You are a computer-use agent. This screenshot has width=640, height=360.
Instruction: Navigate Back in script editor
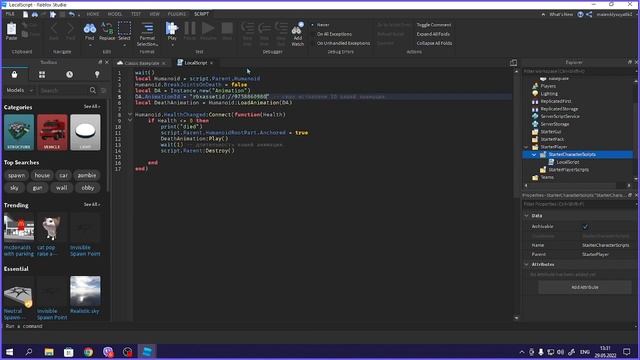(x=54, y=28)
